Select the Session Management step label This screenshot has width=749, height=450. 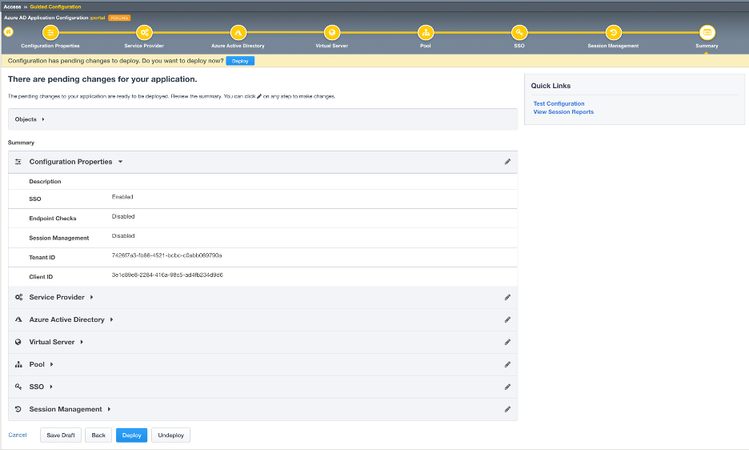pos(613,46)
